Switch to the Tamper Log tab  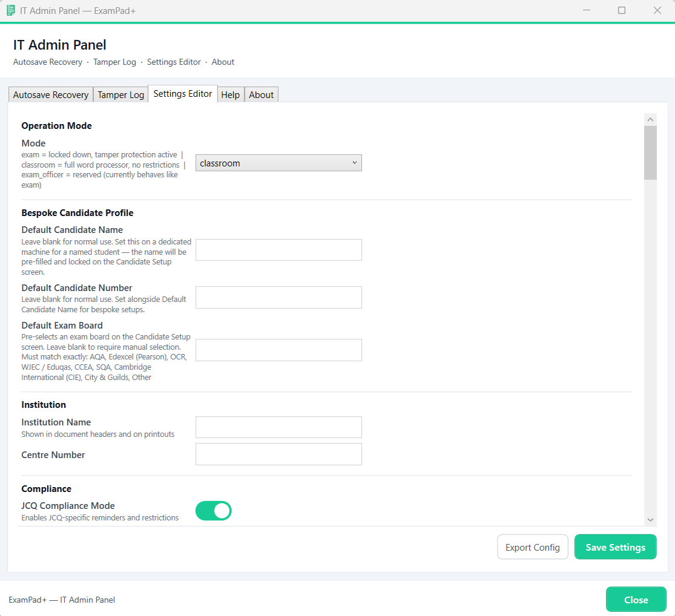point(120,94)
